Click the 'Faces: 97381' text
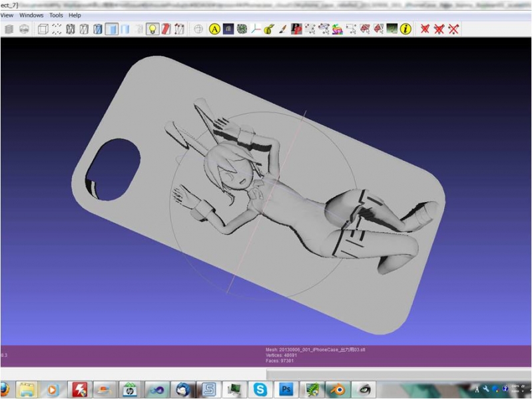Image resolution: width=532 pixels, height=399 pixels. click(x=280, y=360)
